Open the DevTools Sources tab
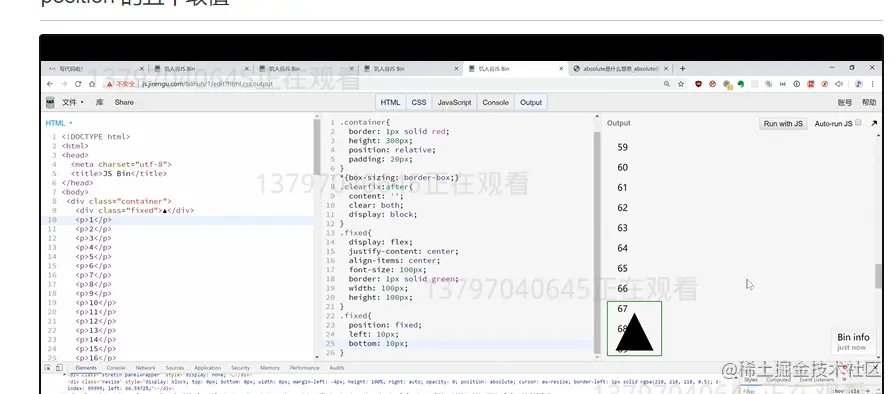This screenshot has height=394, width=896. pos(175,368)
